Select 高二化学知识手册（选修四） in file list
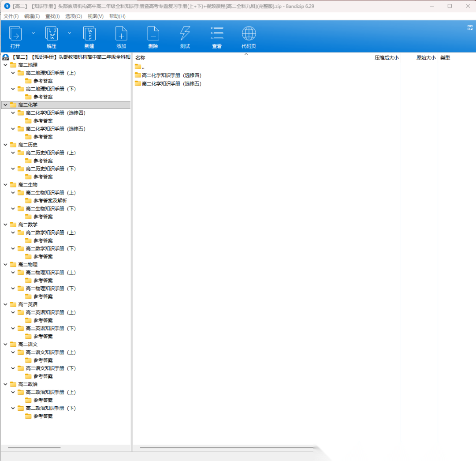Image resolution: width=476 pixels, height=461 pixels. coord(171,75)
